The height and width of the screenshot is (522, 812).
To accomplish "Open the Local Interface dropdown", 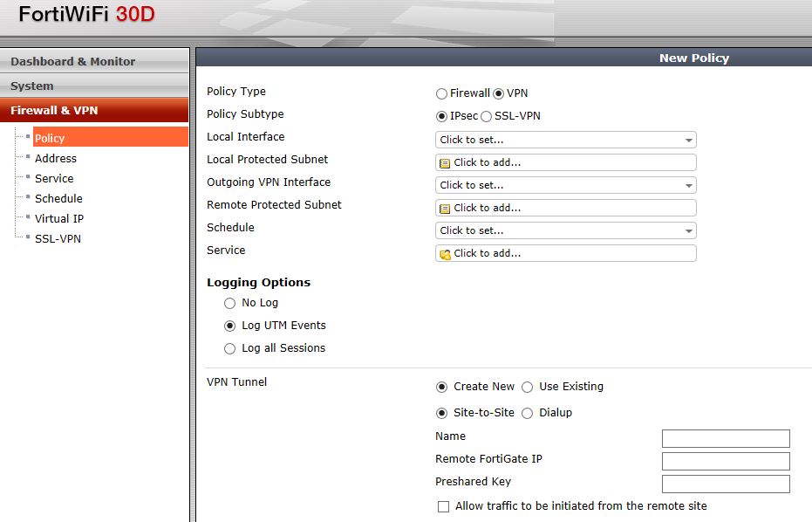I will pyautogui.click(x=565, y=140).
